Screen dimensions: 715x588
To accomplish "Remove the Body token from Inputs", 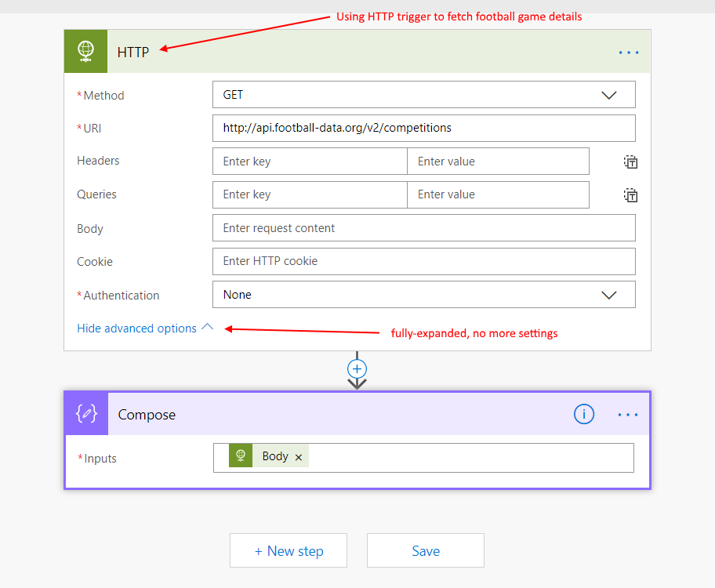I will [299, 457].
